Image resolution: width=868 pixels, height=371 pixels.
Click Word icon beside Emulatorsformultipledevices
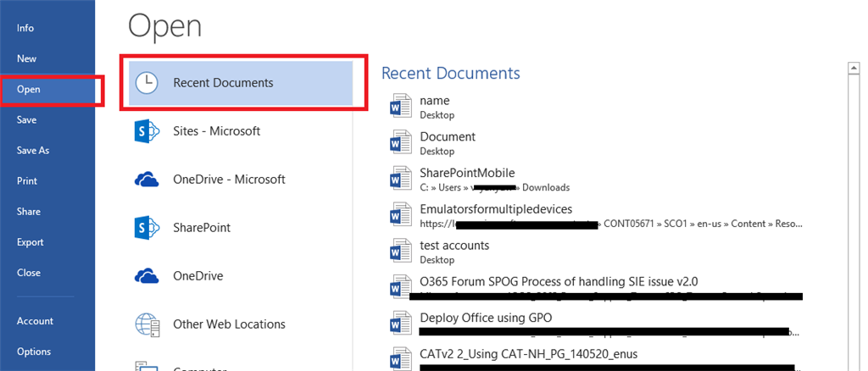[x=401, y=214]
